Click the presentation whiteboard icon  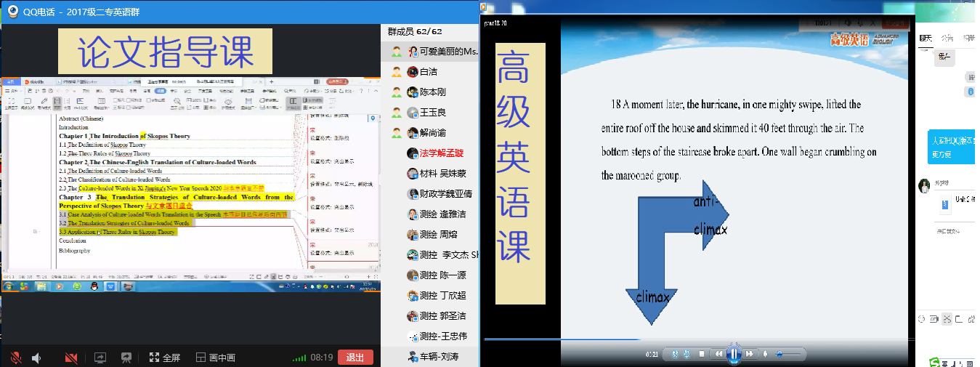(126, 358)
